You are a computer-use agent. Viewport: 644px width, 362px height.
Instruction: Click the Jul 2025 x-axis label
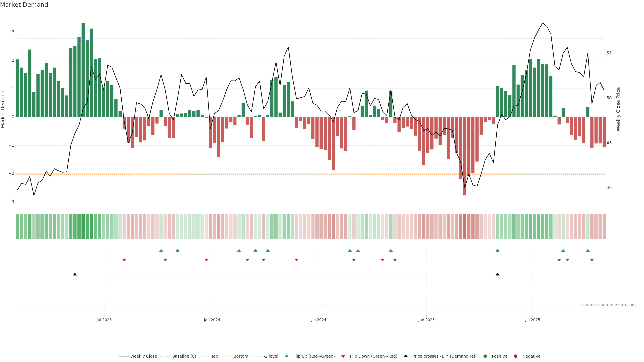click(532, 320)
